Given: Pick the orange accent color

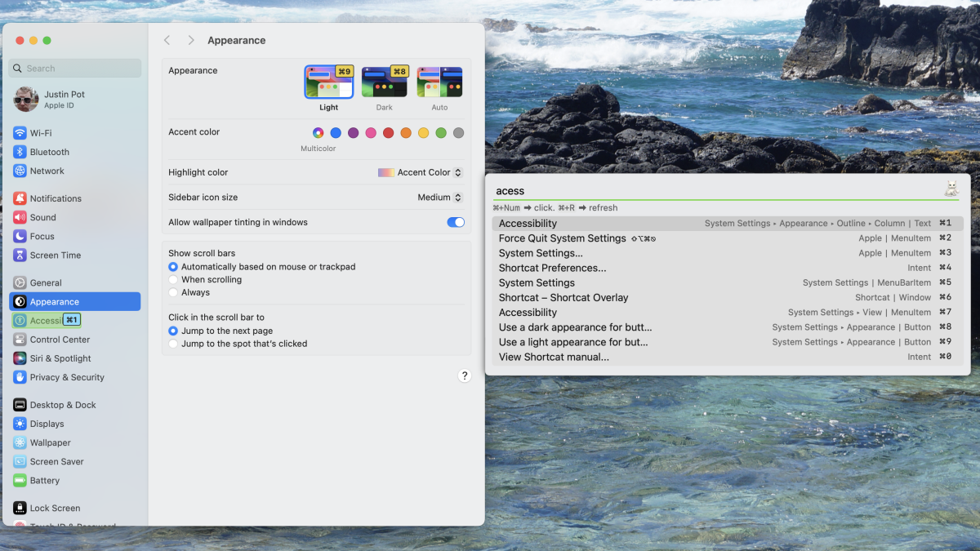Looking at the screenshot, I should 406,132.
